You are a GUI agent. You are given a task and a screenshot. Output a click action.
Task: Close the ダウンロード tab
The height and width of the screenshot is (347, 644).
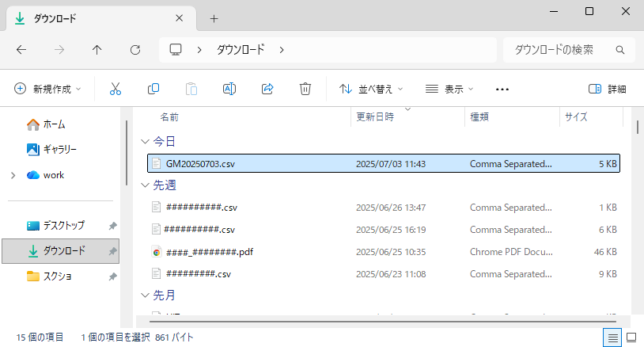[179, 18]
